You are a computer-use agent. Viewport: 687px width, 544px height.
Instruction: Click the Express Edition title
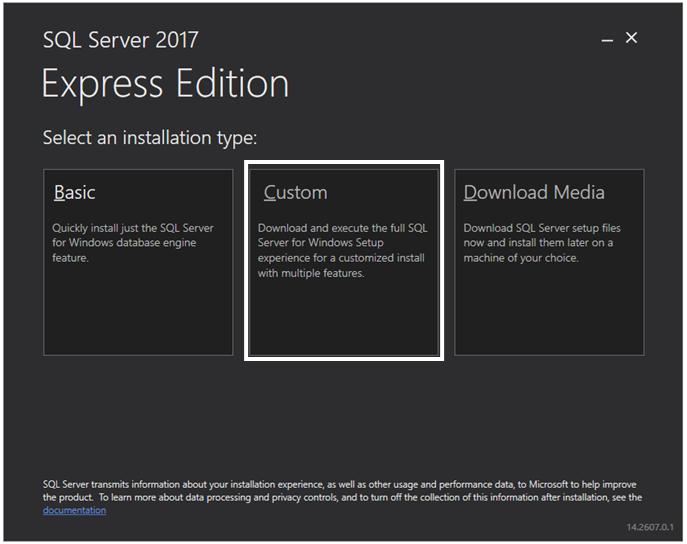point(165,85)
